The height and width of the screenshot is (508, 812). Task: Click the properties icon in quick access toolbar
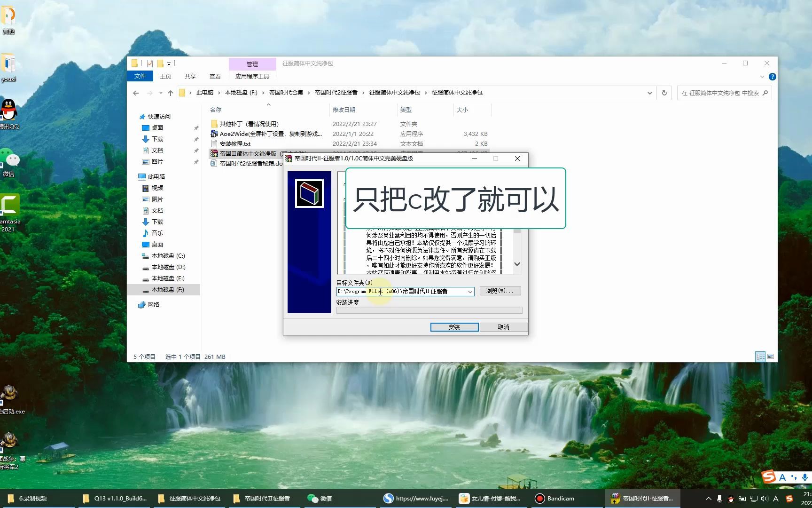150,63
